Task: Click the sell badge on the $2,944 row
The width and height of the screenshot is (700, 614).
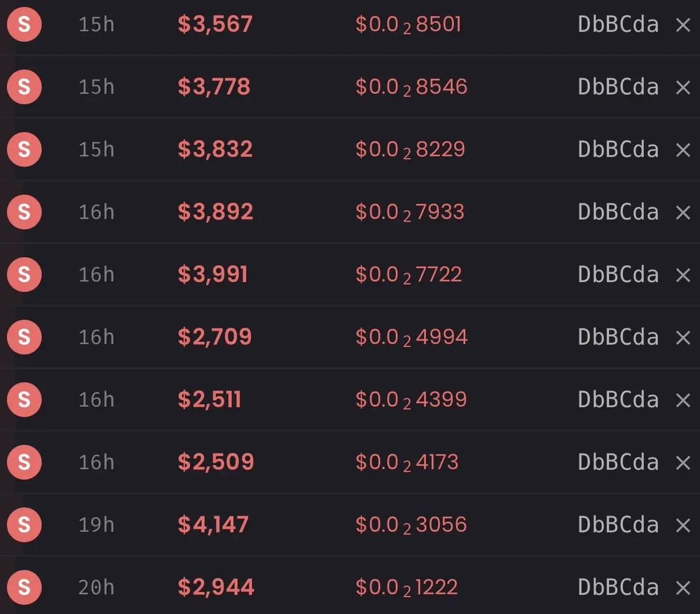Action: point(24,587)
